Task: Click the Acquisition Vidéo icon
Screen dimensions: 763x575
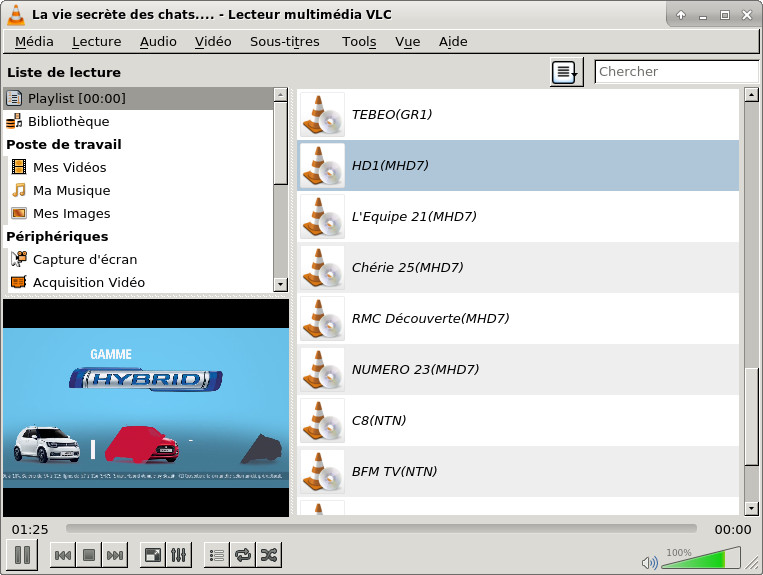Action: [x=18, y=282]
